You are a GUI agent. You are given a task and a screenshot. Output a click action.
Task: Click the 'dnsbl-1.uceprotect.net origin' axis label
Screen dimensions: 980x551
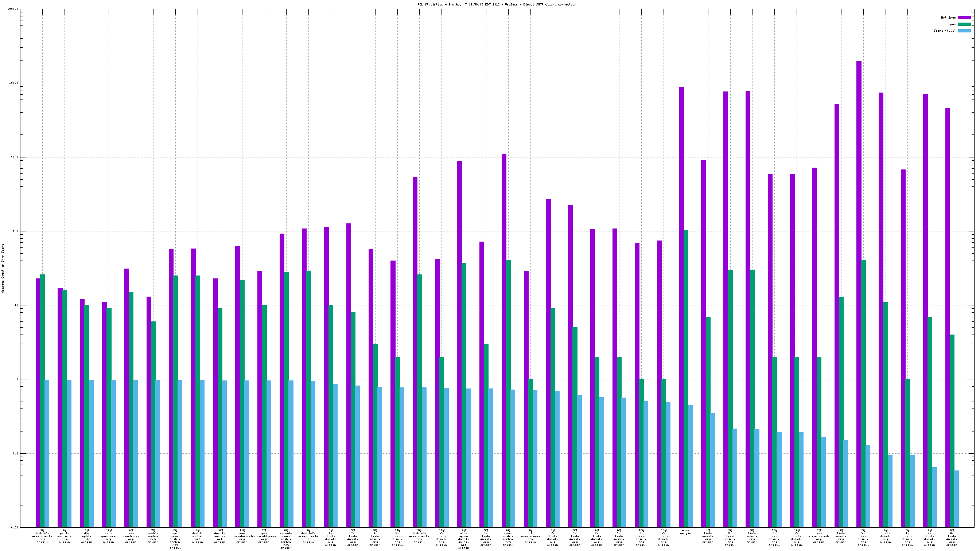pyautogui.click(x=42, y=536)
